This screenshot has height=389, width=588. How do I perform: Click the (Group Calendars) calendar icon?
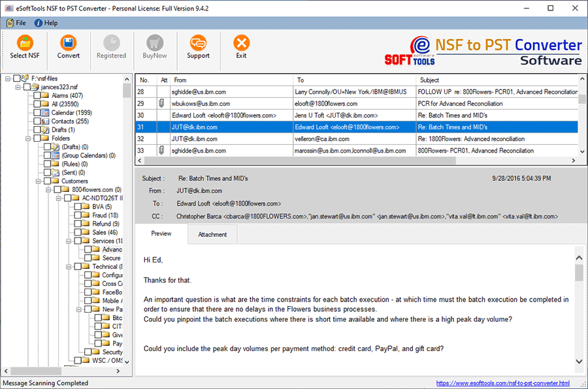pyautogui.click(x=55, y=155)
